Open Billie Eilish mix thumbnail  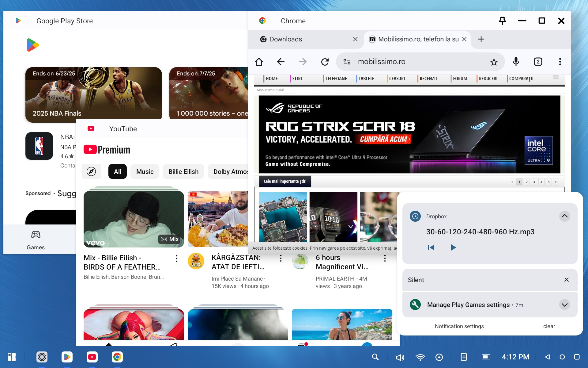pos(134,219)
